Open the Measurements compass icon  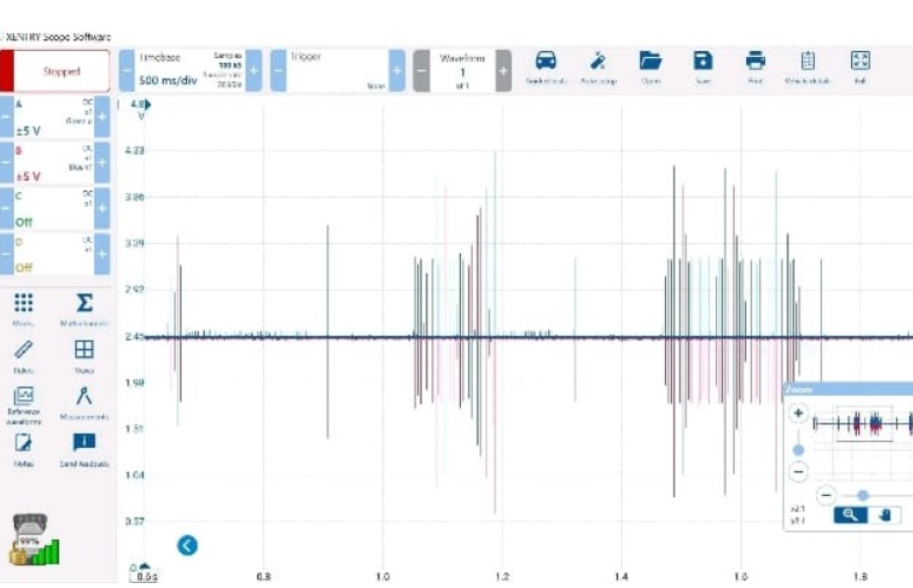(x=84, y=397)
